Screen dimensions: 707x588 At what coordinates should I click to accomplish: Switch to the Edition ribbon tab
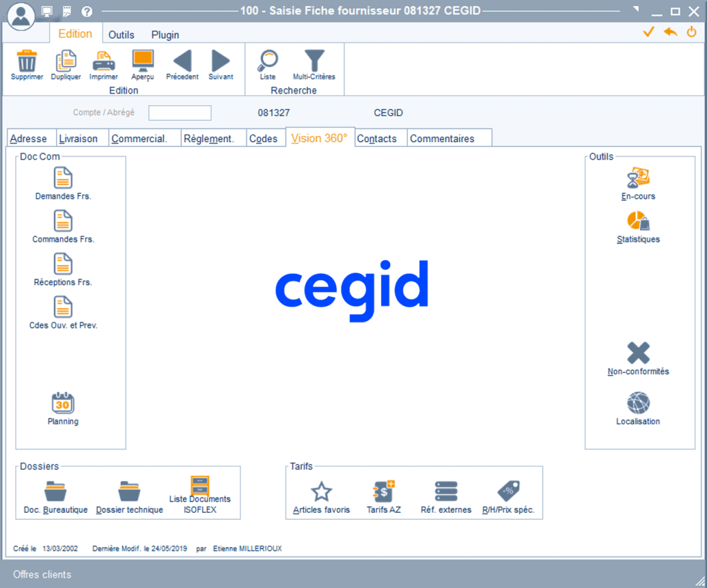pos(75,34)
